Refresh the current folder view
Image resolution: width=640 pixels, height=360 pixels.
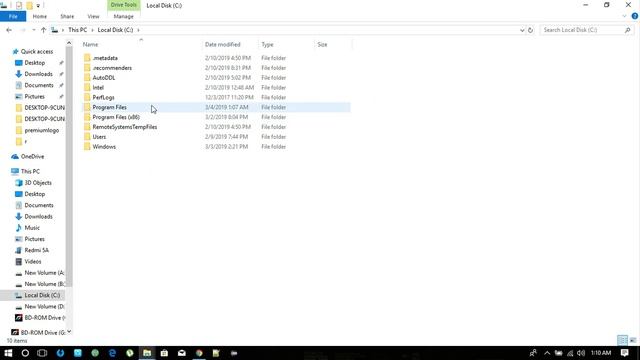click(530, 30)
